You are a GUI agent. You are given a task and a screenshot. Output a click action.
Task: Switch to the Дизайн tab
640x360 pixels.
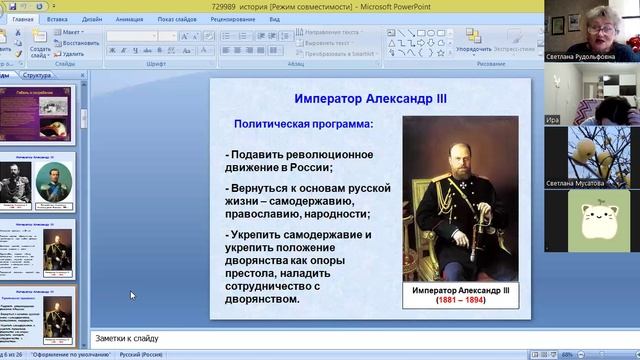click(92, 19)
